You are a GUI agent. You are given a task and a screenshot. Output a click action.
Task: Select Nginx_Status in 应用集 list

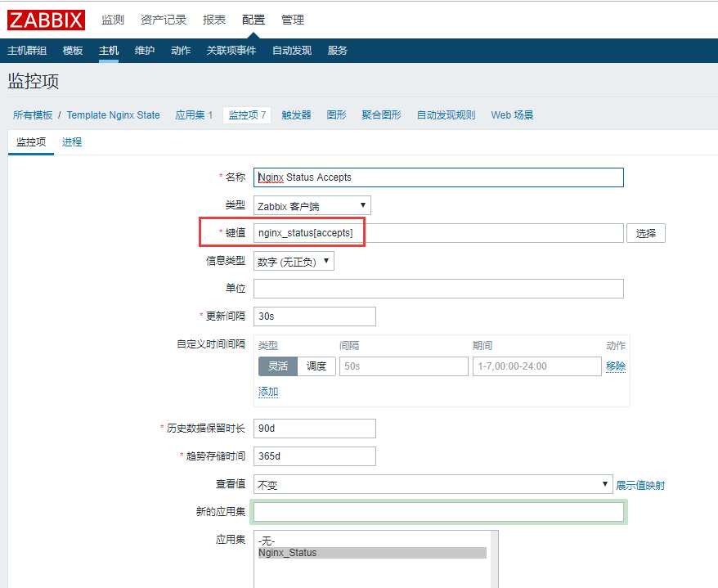click(x=372, y=553)
